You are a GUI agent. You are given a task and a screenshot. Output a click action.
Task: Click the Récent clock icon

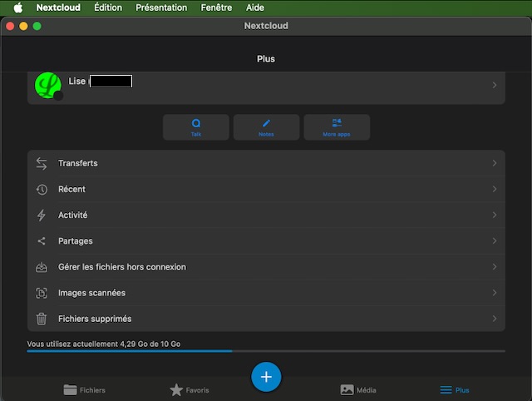pyautogui.click(x=42, y=190)
